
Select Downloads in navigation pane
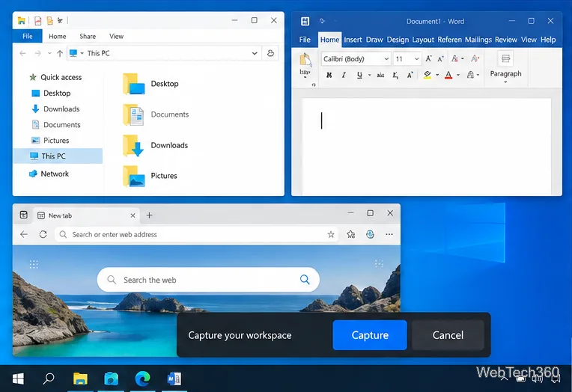click(55, 109)
